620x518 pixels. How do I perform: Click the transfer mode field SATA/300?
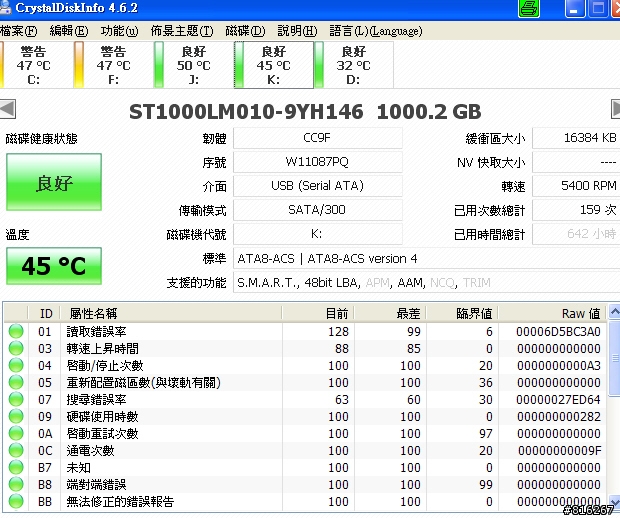[318, 210]
